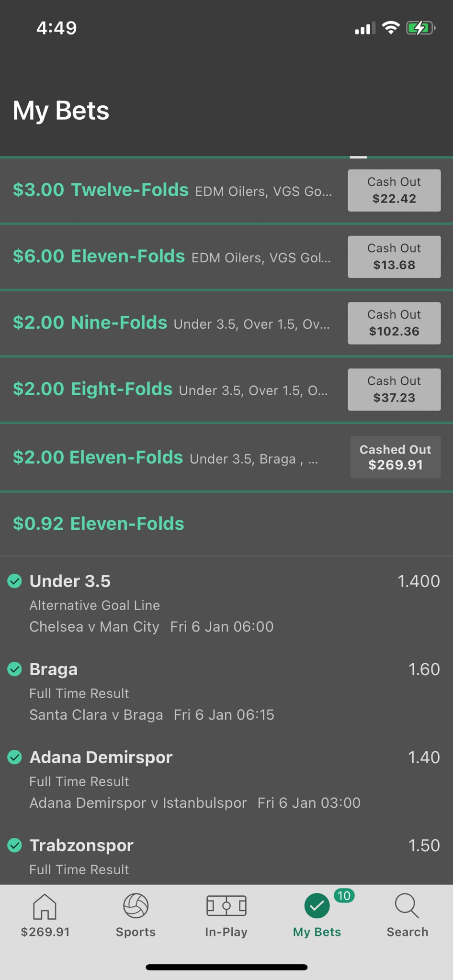The width and height of the screenshot is (453, 980).
Task: Tap the My Bets checkmark icon
Action: pyautogui.click(x=317, y=906)
